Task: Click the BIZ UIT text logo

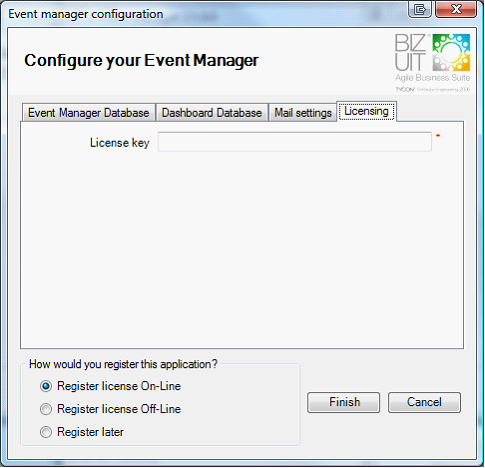Action: click(x=411, y=53)
